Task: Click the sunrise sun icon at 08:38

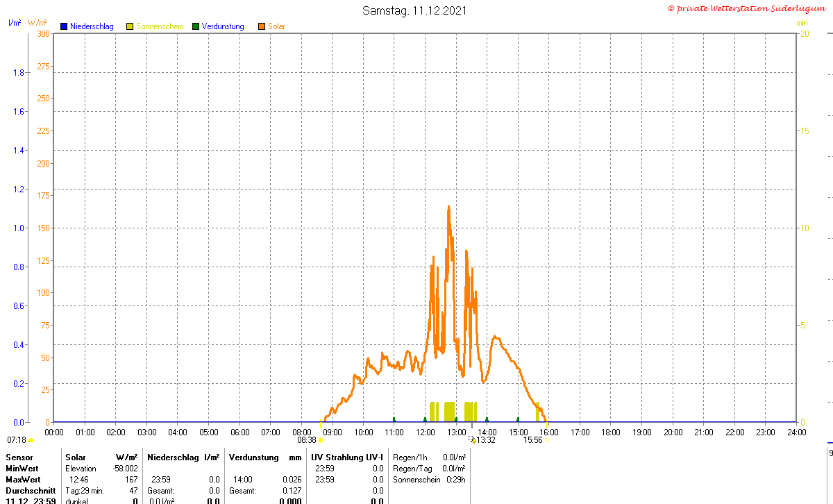Action: coord(321,440)
